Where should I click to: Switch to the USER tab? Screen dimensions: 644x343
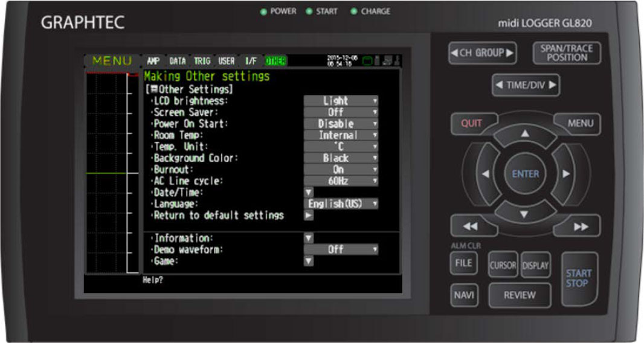coord(227,61)
